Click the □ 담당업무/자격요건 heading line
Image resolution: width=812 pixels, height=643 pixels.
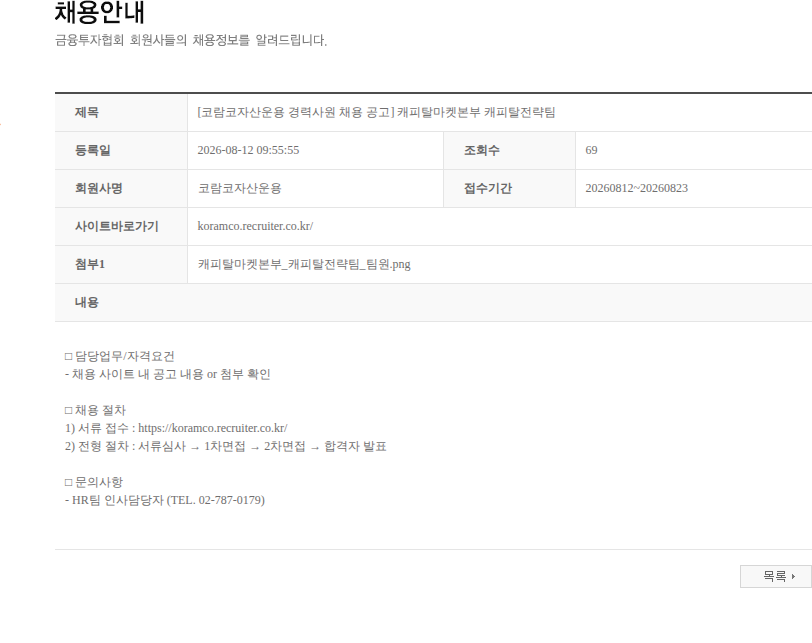(120, 356)
